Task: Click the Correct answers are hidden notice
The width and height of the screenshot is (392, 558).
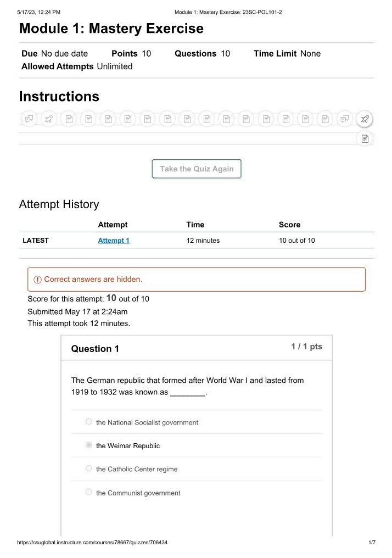Action: pyautogui.click(x=197, y=280)
